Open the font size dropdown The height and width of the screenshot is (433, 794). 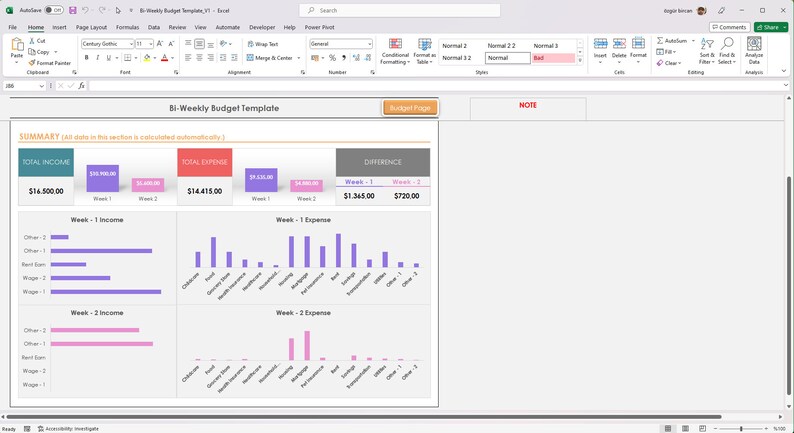coord(150,44)
